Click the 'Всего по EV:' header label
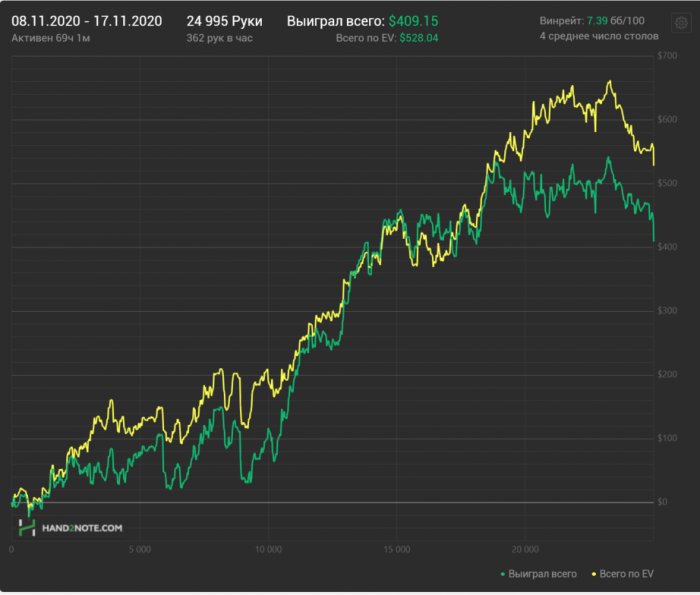The height and width of the screenshot is (595, 700). click(x=366, y=38)
